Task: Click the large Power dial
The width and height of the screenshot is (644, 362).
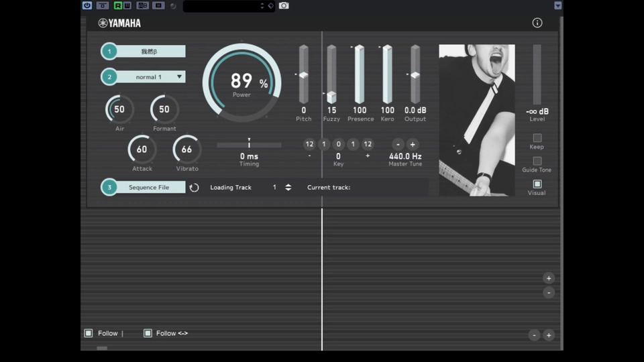Action: [x=242, y=82]
